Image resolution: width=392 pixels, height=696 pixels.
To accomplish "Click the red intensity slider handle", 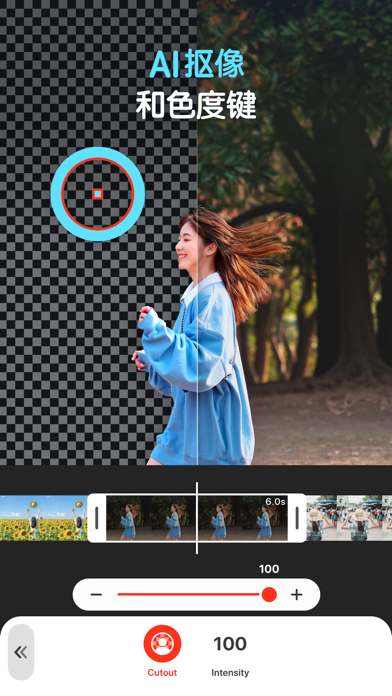I will (x=269, y=594).
